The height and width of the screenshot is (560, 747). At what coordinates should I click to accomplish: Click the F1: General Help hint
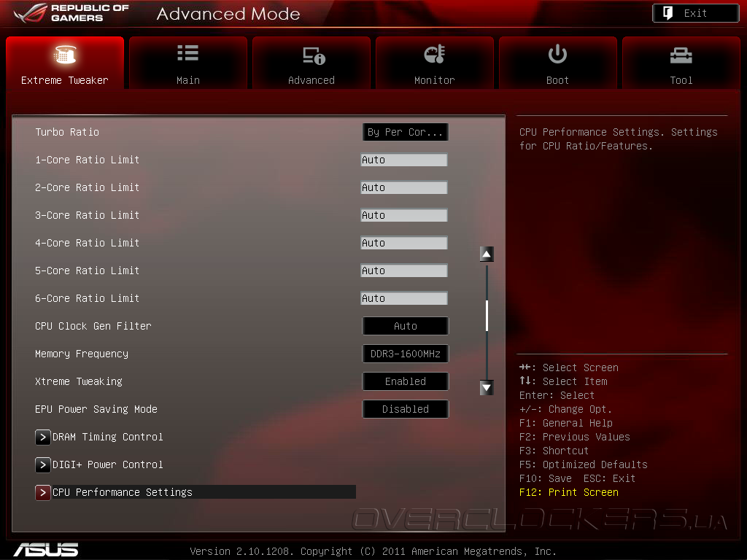pos(566,424)
